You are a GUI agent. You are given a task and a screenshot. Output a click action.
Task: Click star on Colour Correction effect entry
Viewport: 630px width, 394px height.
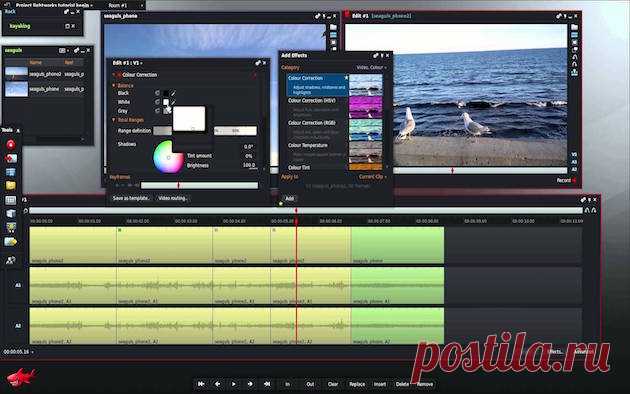pos(346,77)
